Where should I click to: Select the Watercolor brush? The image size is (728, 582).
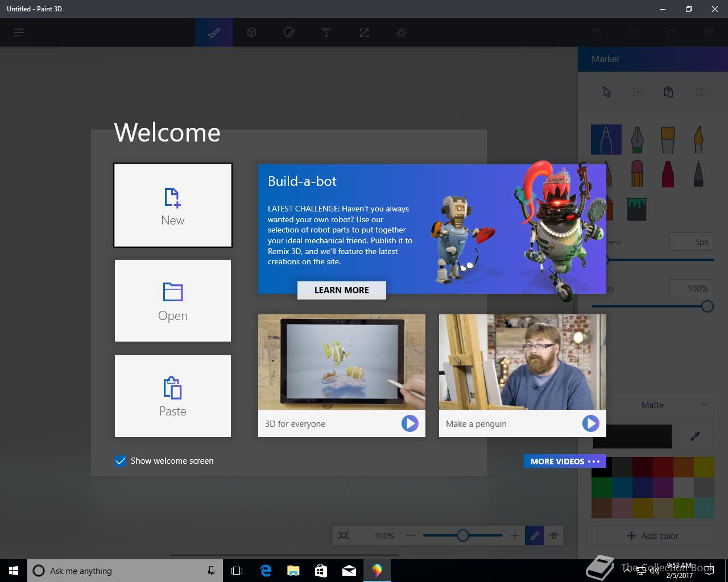[x=698, y=139]
